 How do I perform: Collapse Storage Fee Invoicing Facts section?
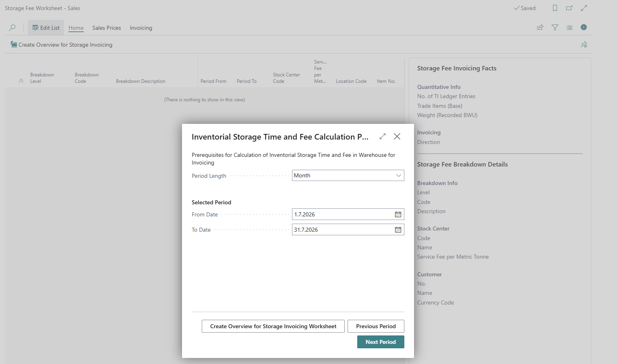pos(457,68)
